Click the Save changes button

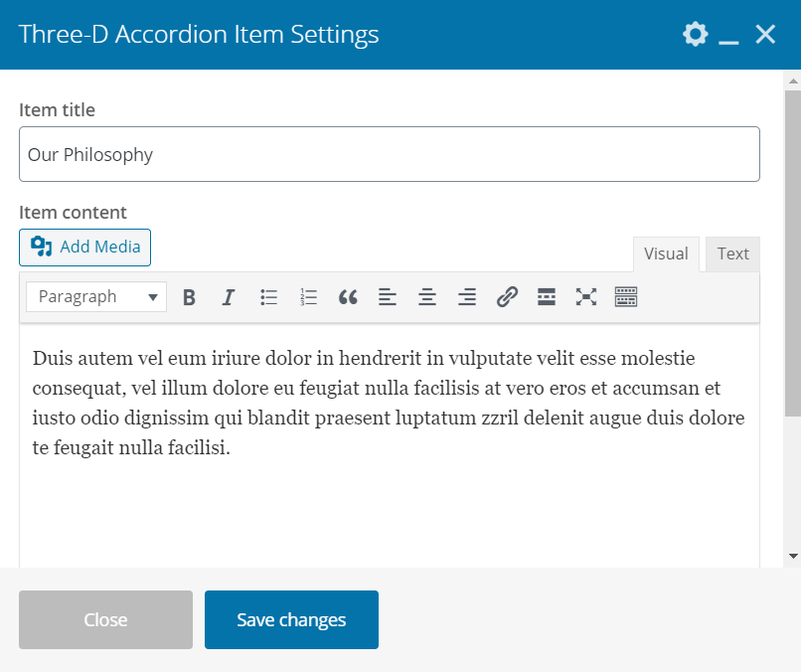click(291, 619)
